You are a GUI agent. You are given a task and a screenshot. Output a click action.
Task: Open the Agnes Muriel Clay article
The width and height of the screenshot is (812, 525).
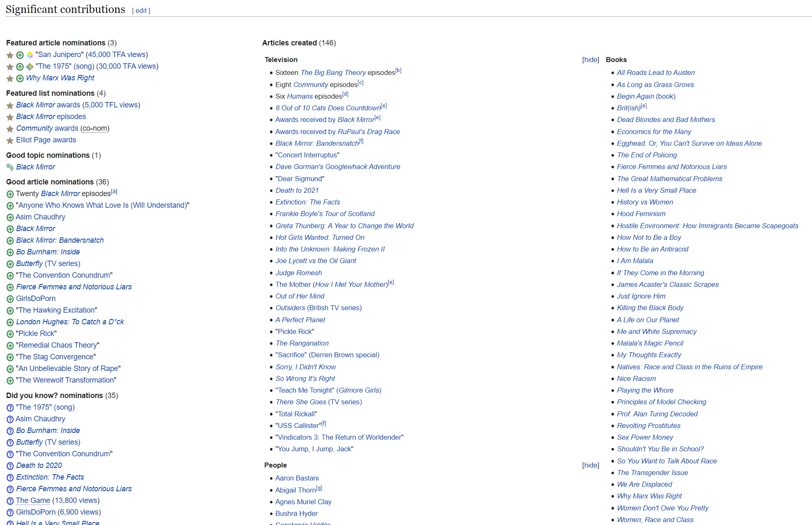(303, 502)
